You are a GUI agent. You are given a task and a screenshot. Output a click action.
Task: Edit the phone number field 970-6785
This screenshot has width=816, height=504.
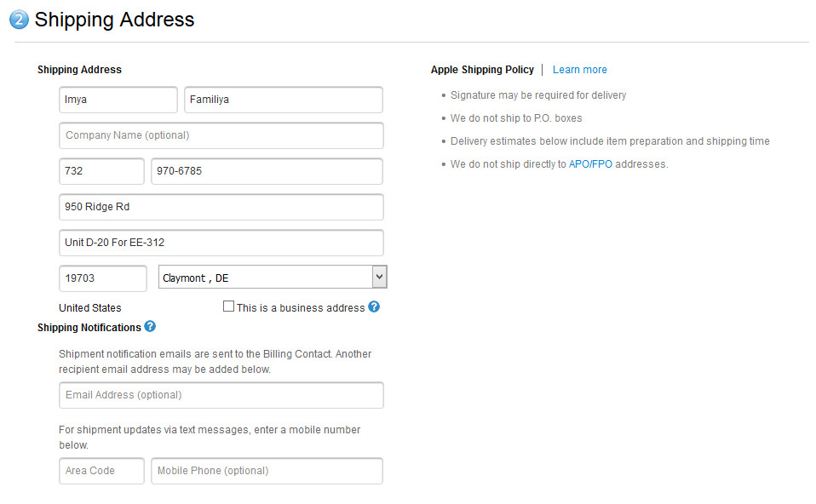pos(267,171)
